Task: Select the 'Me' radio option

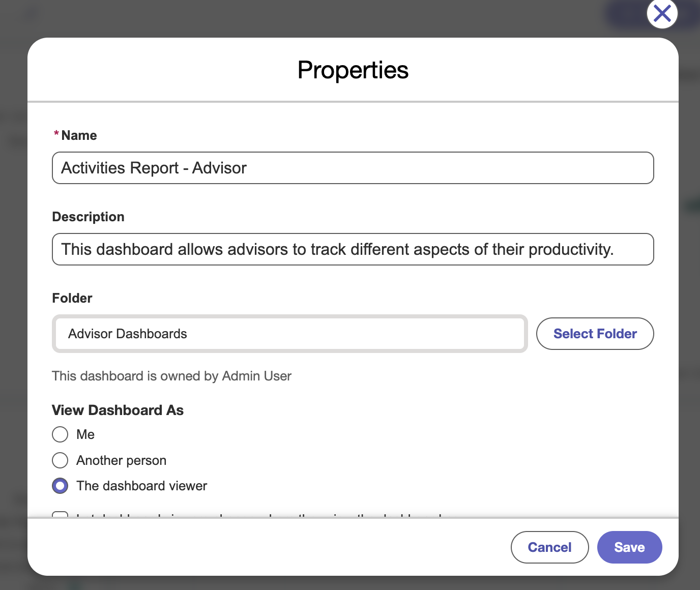Action: [60, 434]
